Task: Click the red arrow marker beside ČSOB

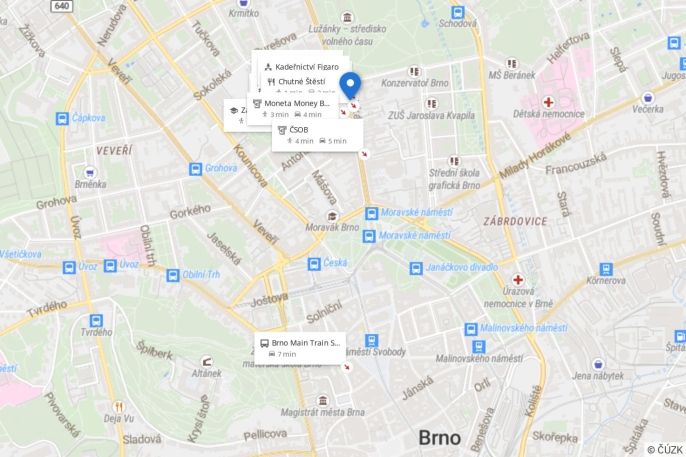Action: pos(364,154)
